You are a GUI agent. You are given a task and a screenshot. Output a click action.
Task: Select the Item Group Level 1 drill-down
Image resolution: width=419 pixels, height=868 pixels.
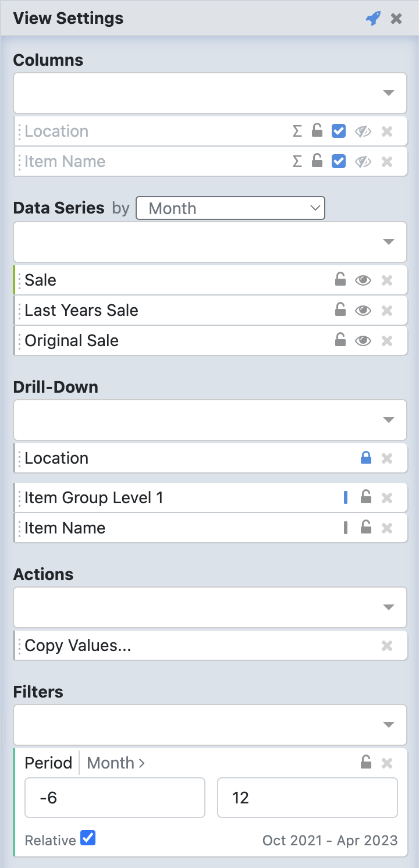pos(94,498)
